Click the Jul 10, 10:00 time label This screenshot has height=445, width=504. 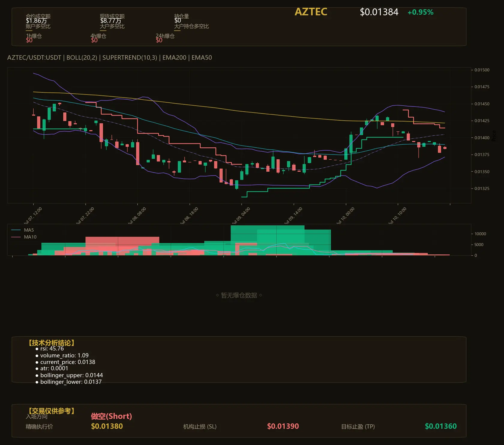(397, 216)
